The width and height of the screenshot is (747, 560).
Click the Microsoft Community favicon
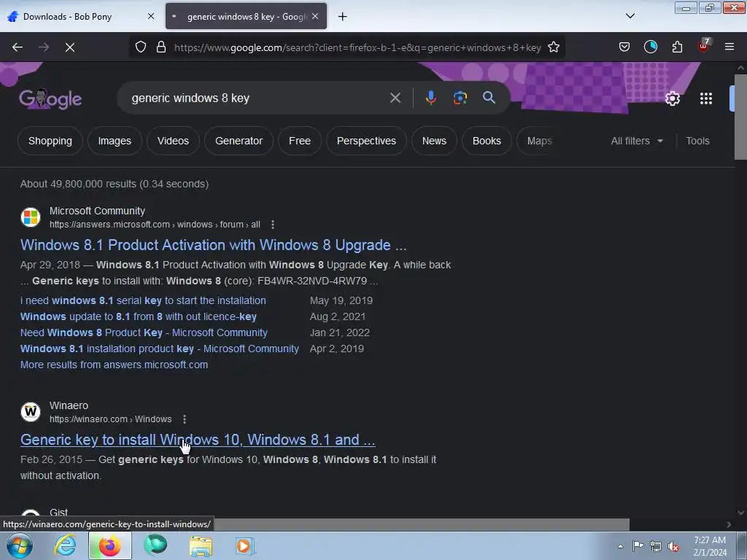tap(31, 217)
